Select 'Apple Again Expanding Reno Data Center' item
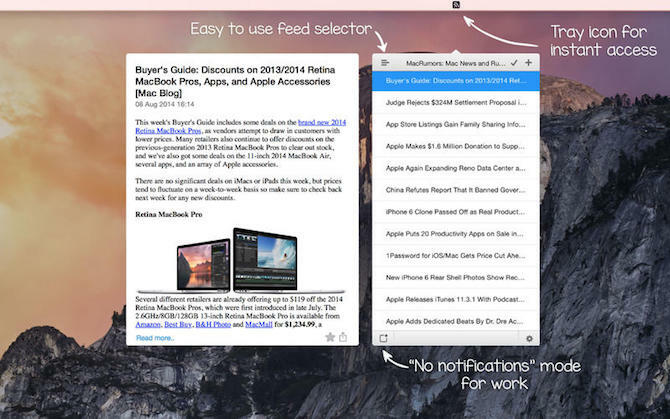The height and width of the screenshot is (419, 670). pos(456,168)
